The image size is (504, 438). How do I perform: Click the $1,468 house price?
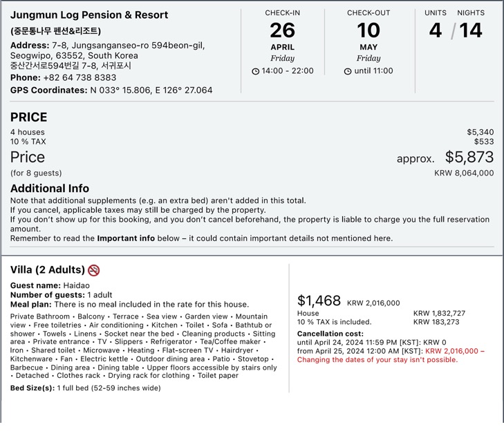[319, 301]
